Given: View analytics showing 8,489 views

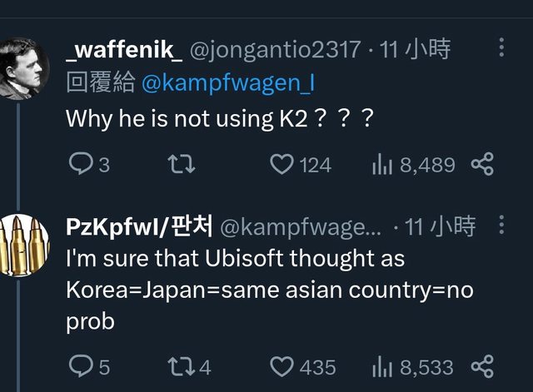Looking at the screenshot, I should pos(381,165).
